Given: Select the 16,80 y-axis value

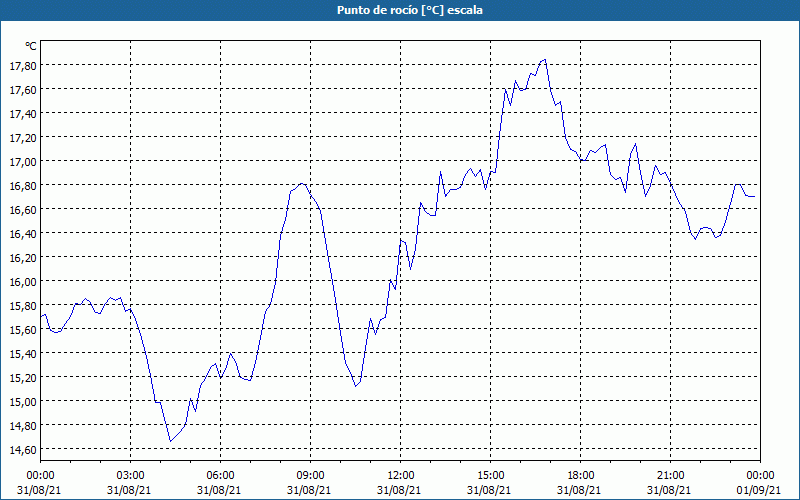Looking at the screenshot, I should tap(23, 185).
